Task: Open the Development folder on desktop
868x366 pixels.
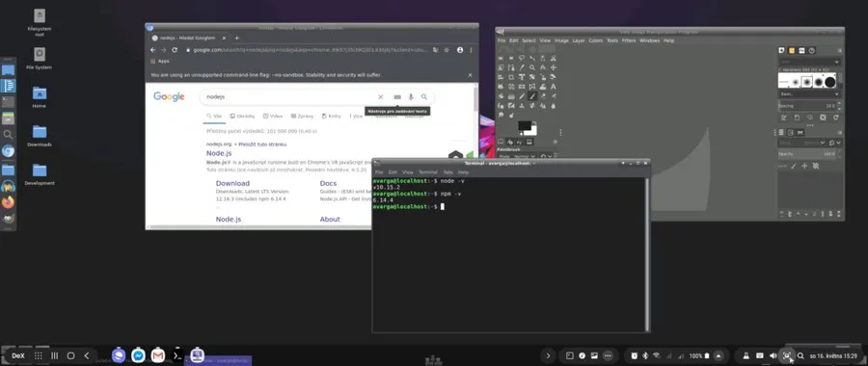Action: coord(40,173)
